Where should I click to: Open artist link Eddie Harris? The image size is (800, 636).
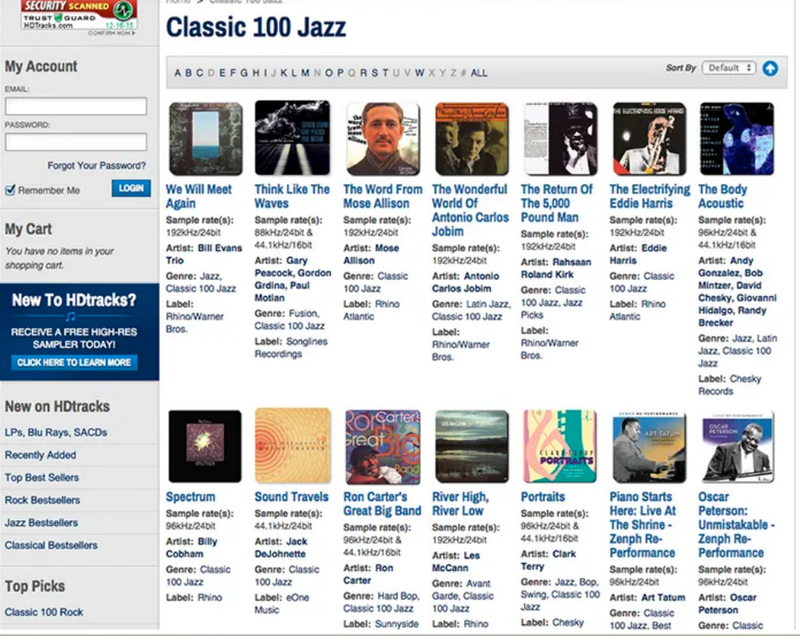pos(638,254)
